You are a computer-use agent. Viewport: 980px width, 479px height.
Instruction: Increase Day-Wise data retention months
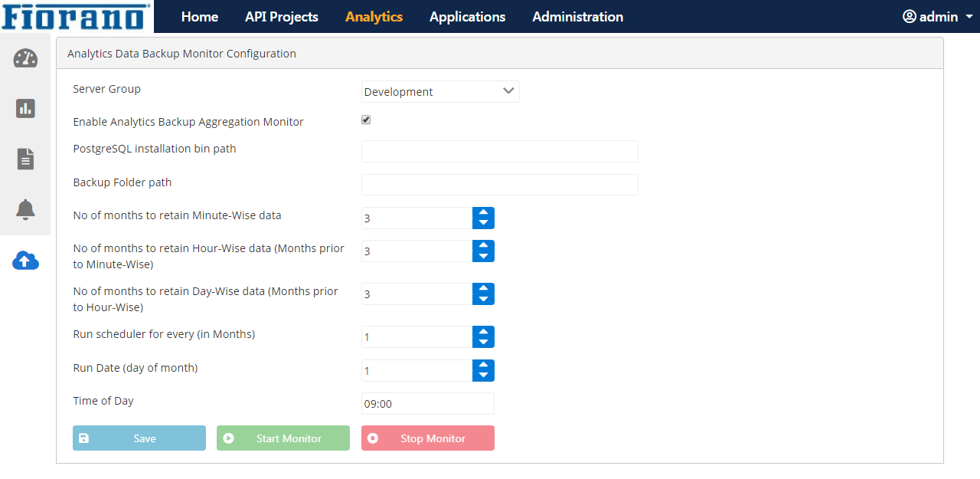[483, 289]
